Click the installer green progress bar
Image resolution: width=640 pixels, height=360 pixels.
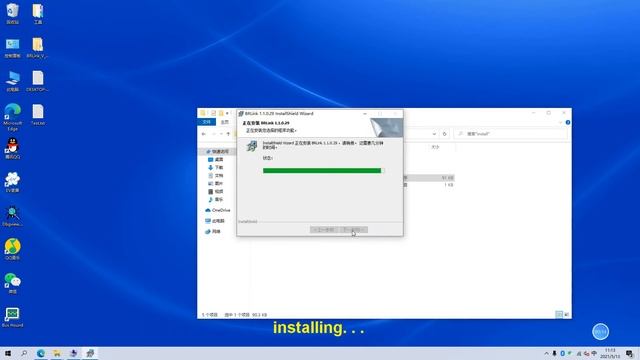(323, 171)
